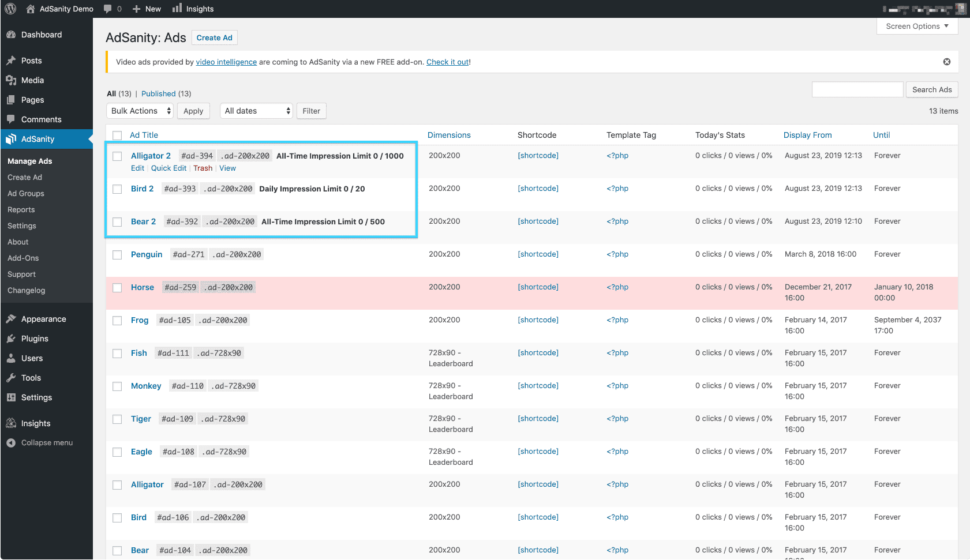970x560 pixels.
Task: Click the WordPress logo icon
Action: tap(10, 9)
